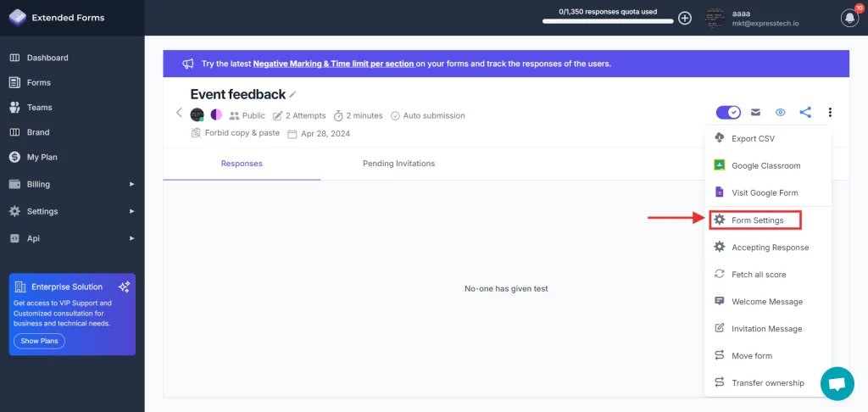Preview form with the eye icon
868x412 pixels.
[x=781, y=113]
